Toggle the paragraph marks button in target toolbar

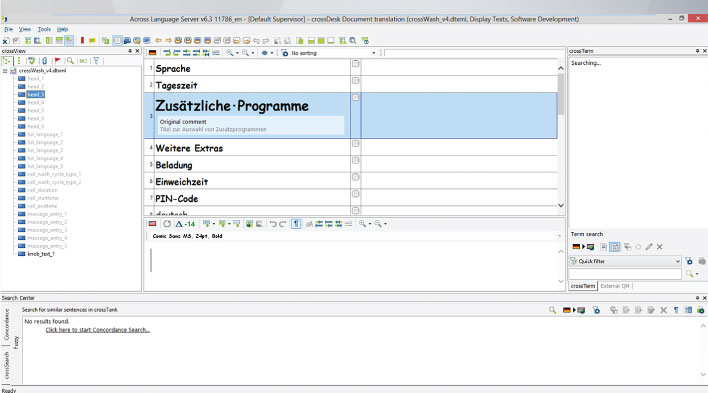click(x=296, y=224)
